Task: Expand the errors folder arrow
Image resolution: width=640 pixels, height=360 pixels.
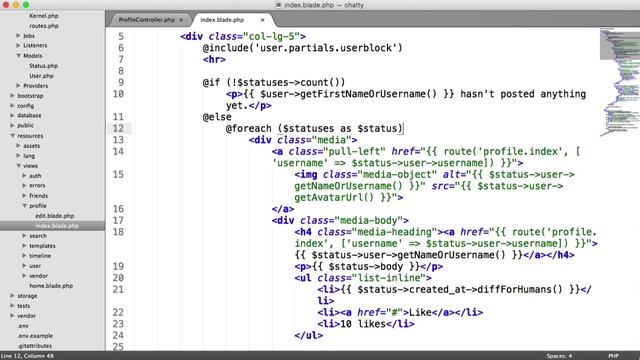Action: pyautogui.click(x=24, y=185)
